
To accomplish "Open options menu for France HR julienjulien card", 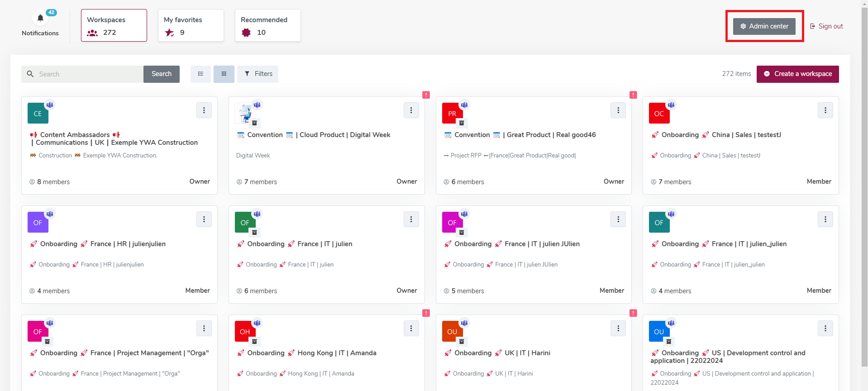I will click(204, 219).
